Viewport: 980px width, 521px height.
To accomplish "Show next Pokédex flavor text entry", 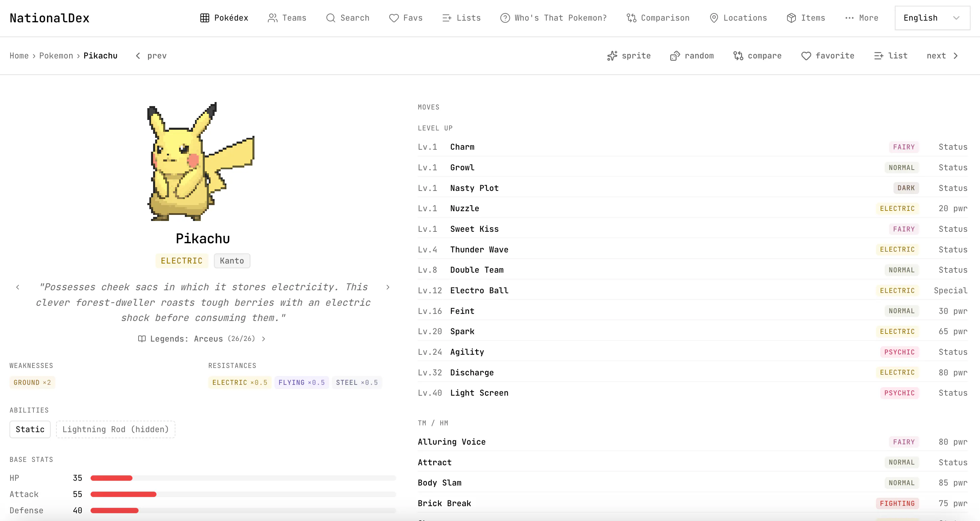I will 388,287.
